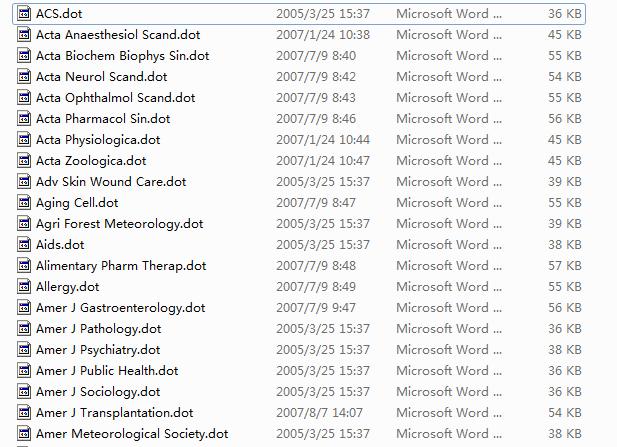The width and height of the screenshot is (617, 447).
Task: Select file name Amer J Transplantation.dot
Action: pos(115,413)
